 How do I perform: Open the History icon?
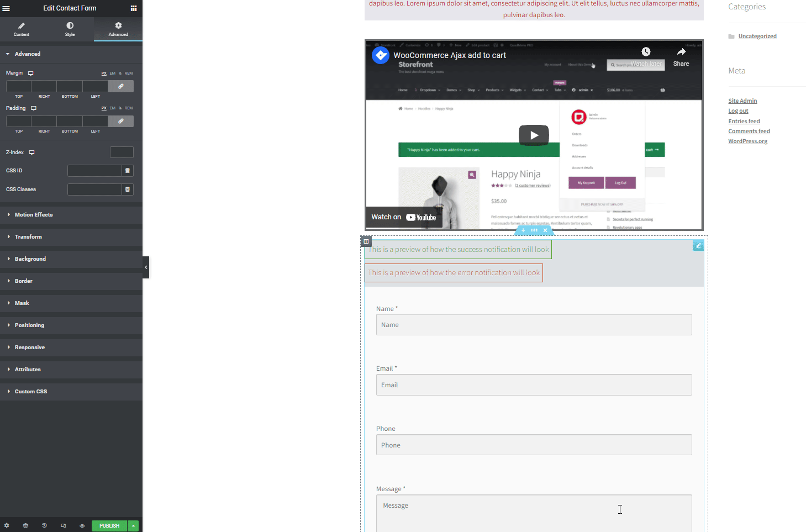[44, 526]
